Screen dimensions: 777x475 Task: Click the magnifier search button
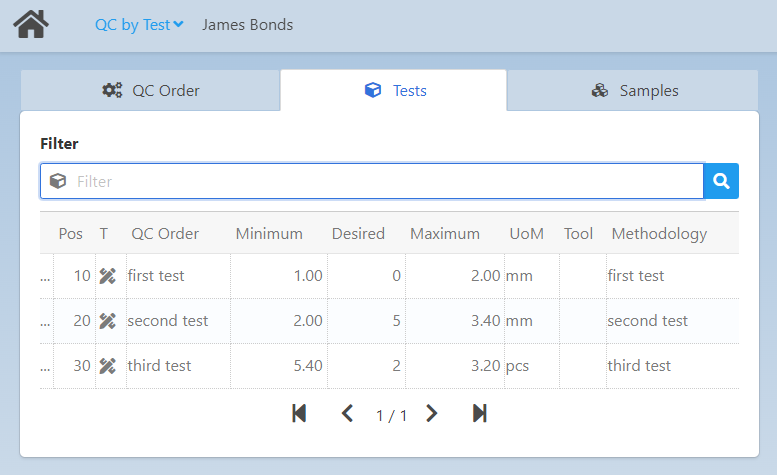click(x=721, y=181)
